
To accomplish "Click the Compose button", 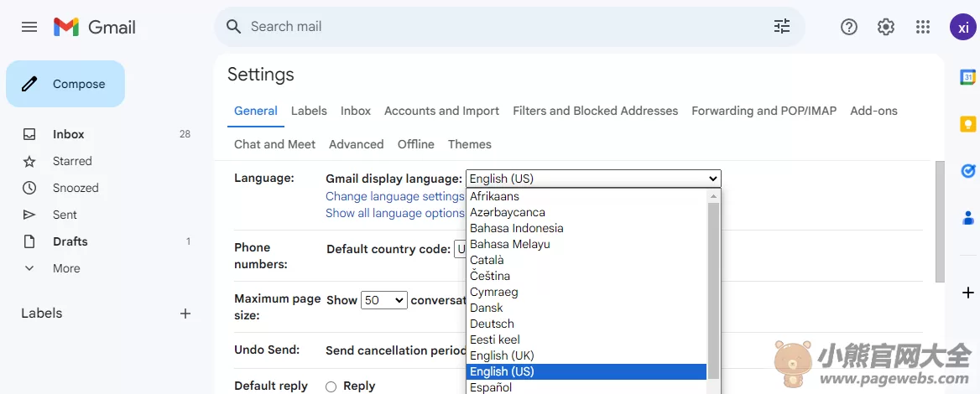I will coord(65,84).
